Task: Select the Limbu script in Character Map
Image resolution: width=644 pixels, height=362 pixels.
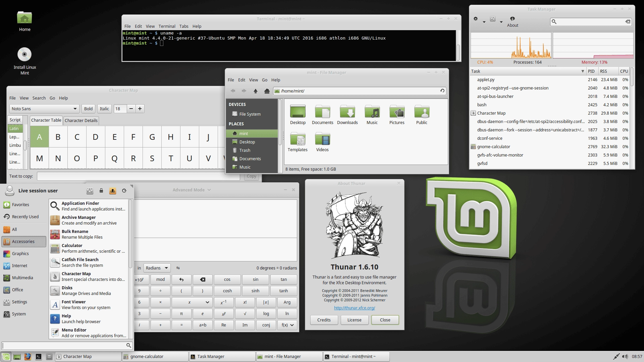Action: 15,145
